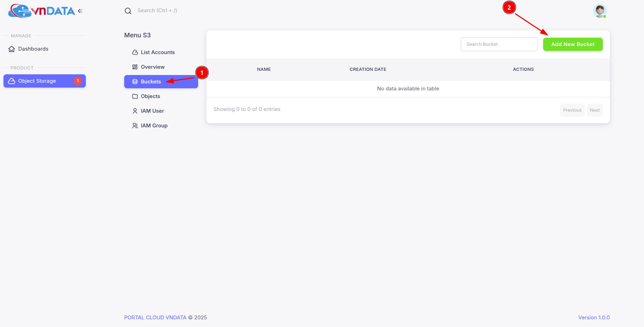Click the List Accounts cloud icon
644x327 pixels.
tap(135, 52)
